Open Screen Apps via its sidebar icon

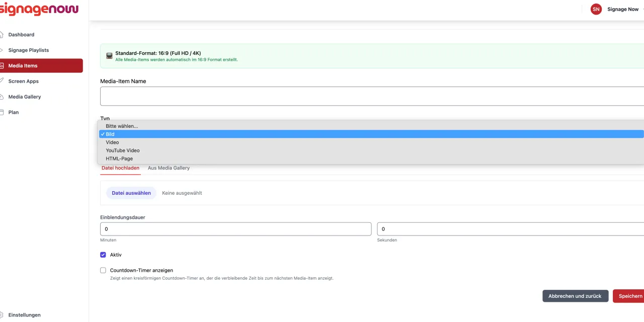click(x=2, y=81)
